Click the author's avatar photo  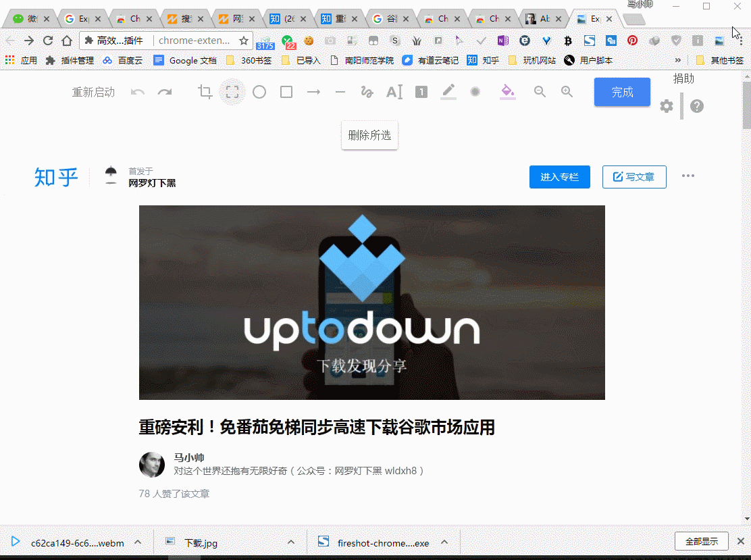point(152,465)
